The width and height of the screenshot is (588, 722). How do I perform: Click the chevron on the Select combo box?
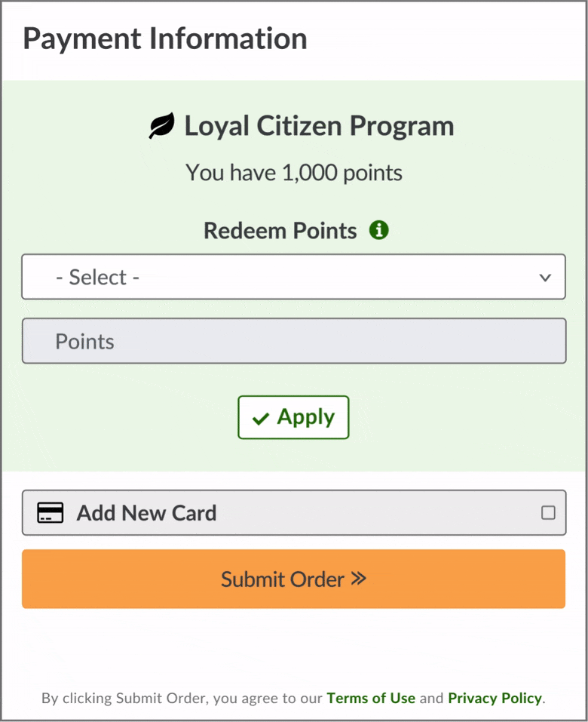(544, 277)
